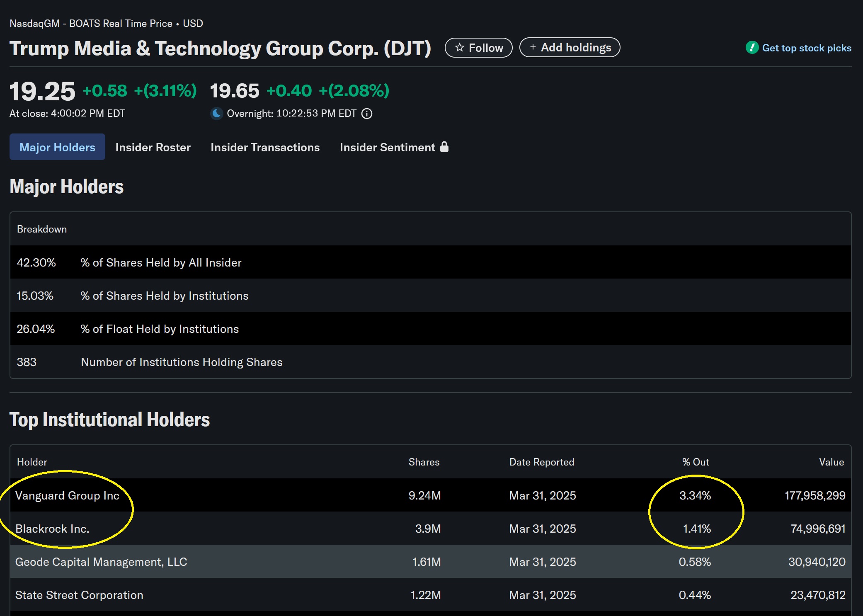Click the Follow star button
Image resolution: width=863 pixels, height=616 pixels.
coord(478,48)
